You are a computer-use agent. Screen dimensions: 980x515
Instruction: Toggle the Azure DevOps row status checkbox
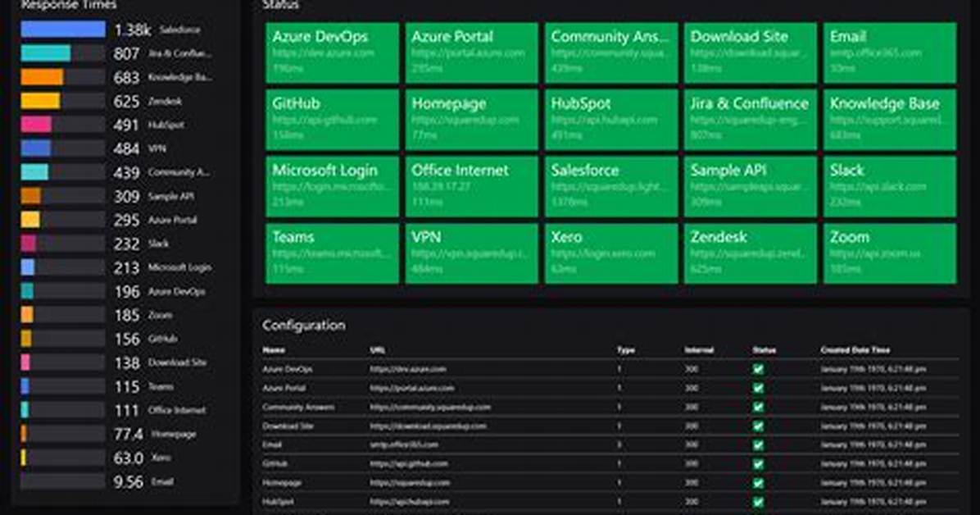point(758,369)
